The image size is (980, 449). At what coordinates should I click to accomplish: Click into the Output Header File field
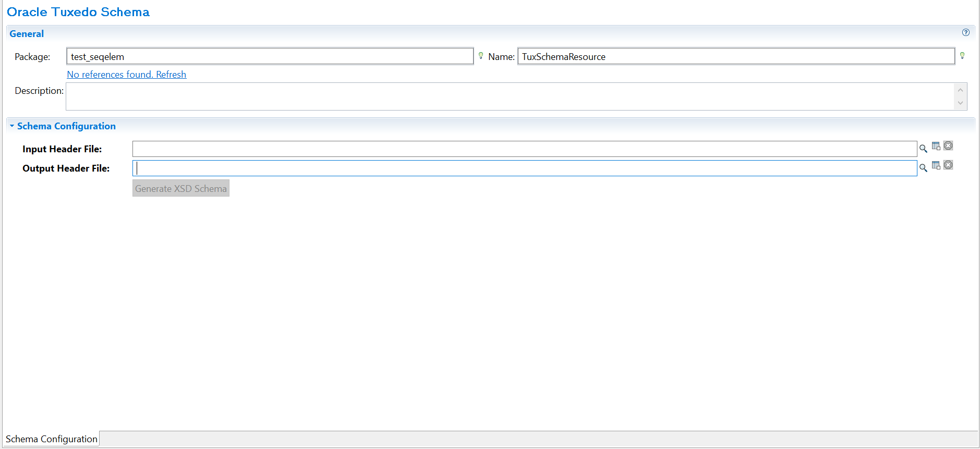pos(525,168)
